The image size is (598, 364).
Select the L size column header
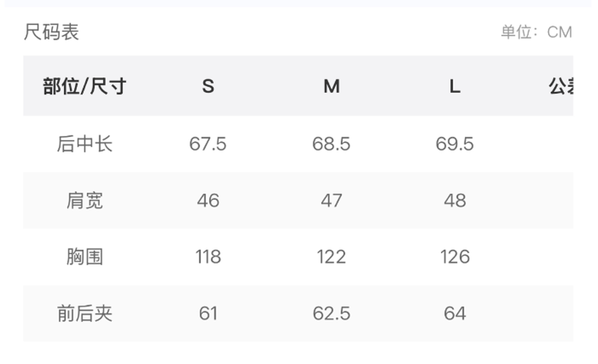coord(454,86)
